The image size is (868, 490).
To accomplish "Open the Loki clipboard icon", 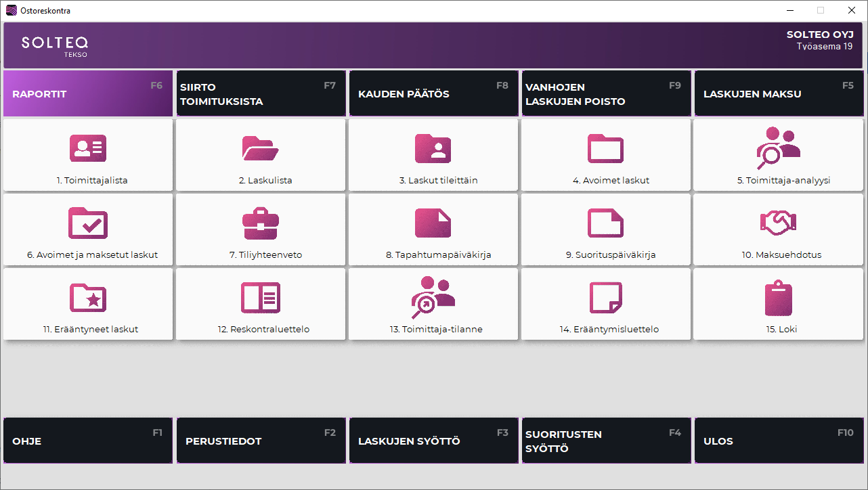I will pos(778,297).
